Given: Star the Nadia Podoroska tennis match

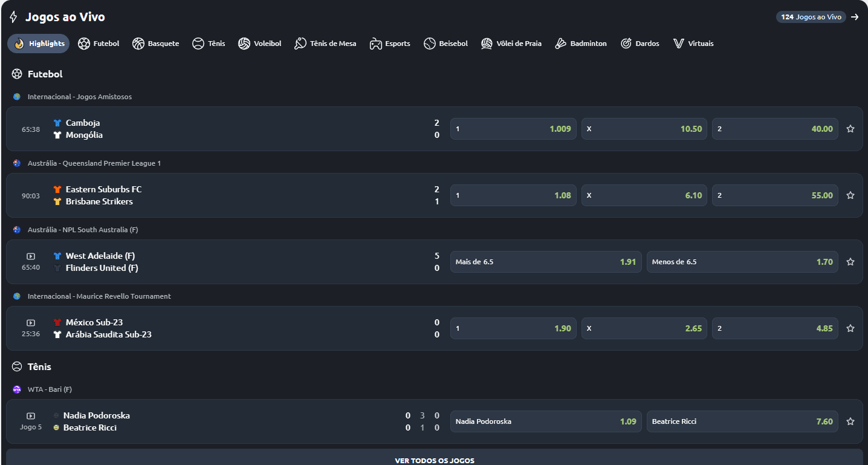Looking at the screenshot, I should 850,421.
